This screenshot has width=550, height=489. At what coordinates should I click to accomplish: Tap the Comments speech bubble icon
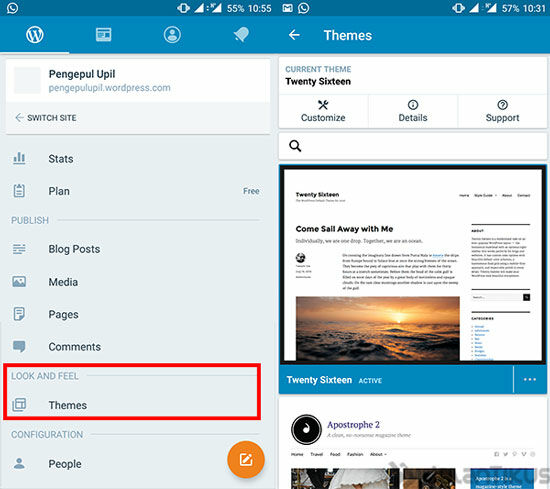point(19,346)
